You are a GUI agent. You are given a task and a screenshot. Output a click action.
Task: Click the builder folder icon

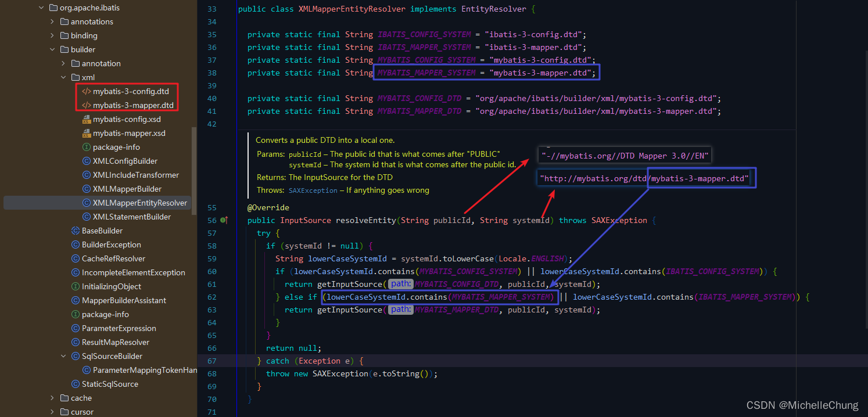(x=64, y=49)
